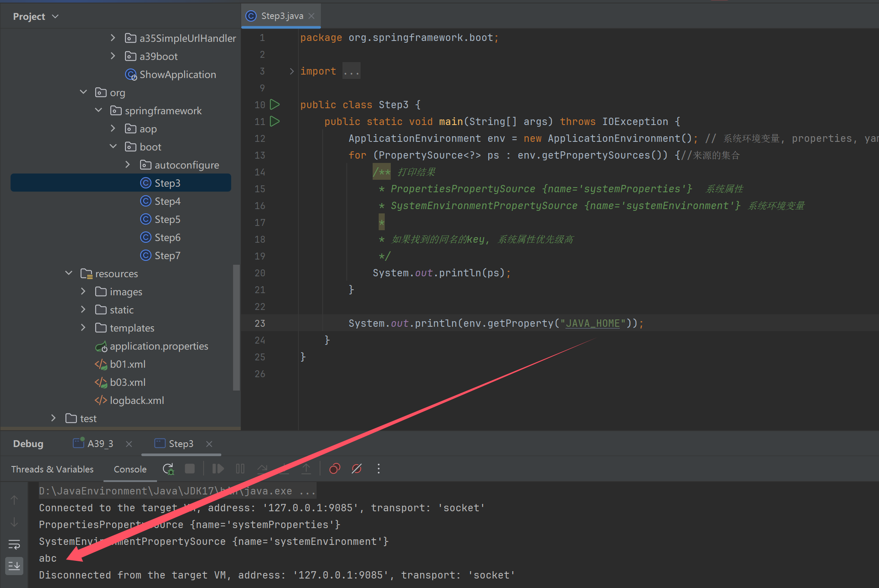Click the Rerun debug icon in console toolbar
Viewport: 879px width, 588px height.
(168, 469)
